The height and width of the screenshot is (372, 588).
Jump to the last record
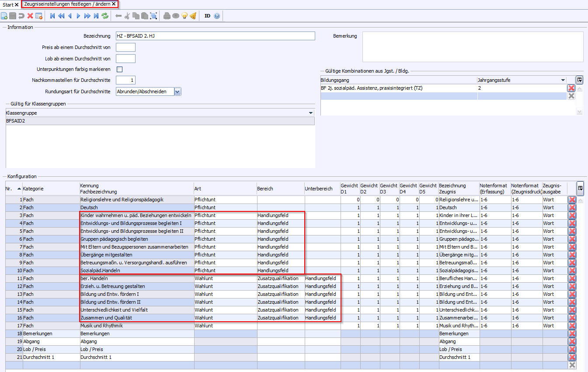pos(96,16)
